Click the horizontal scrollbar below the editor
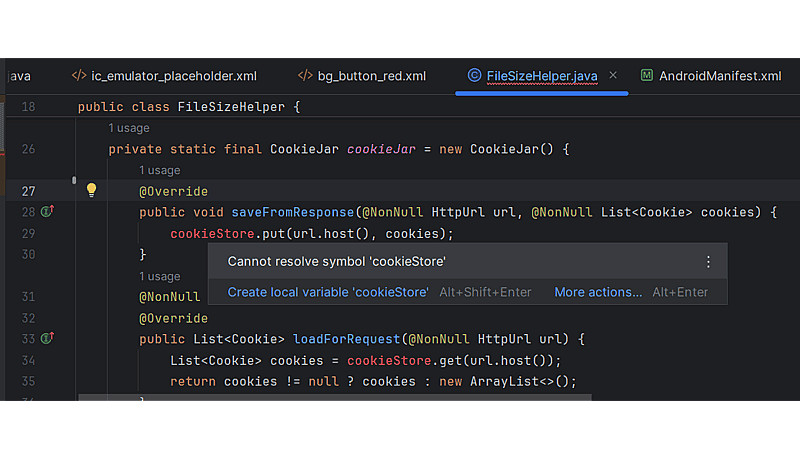 (335, 397)
